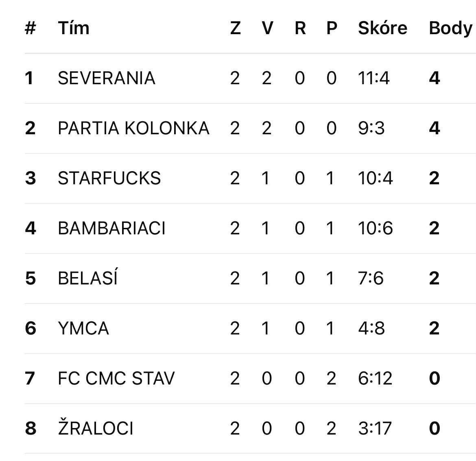This screenshot has height=461, width=476.
Task: Click the FC CMC STAV team
Action: pyautogui.click(x=116, y=378)
